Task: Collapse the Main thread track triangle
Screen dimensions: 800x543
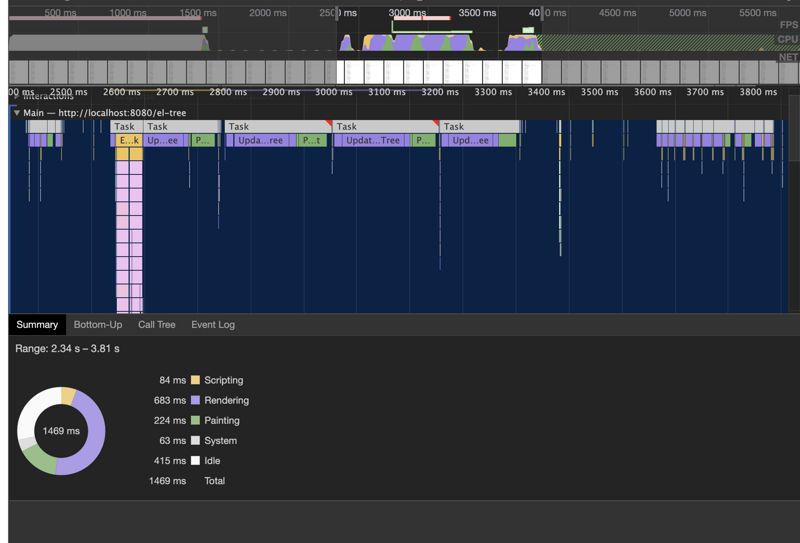Action: pos(16,113)
